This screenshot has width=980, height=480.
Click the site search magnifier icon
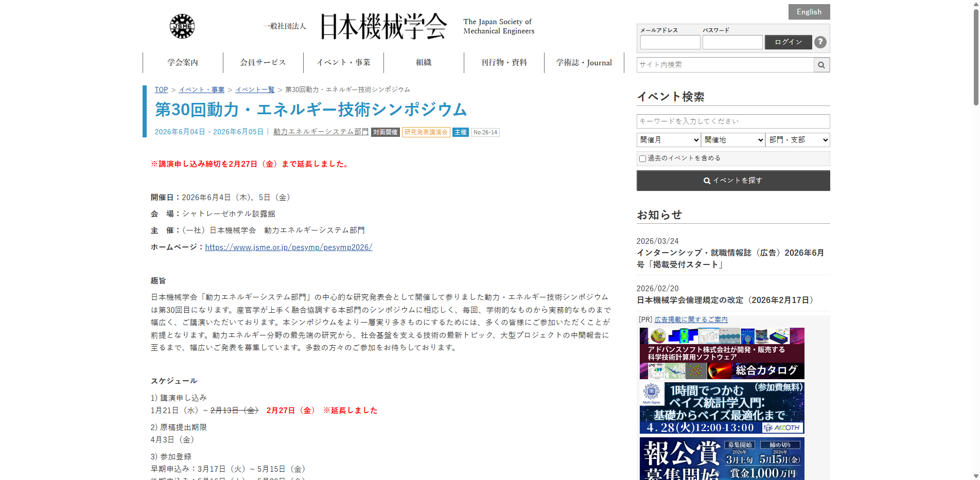(x=821, y=64)
